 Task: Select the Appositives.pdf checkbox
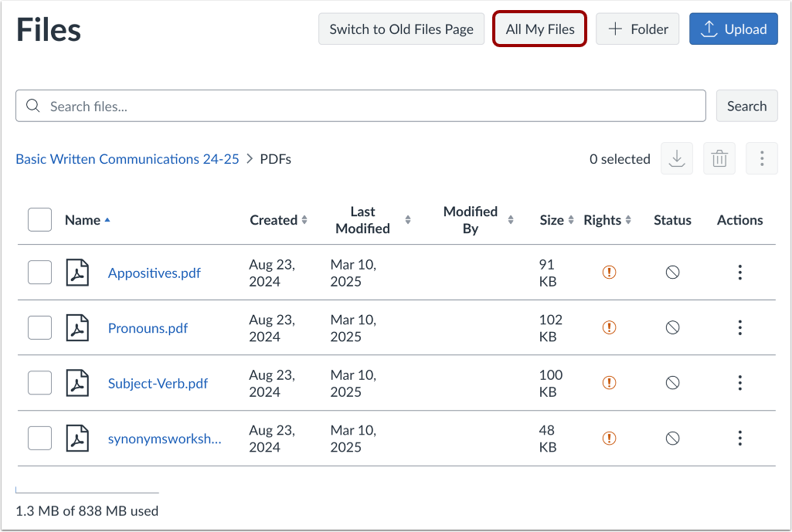pos(39,273)
